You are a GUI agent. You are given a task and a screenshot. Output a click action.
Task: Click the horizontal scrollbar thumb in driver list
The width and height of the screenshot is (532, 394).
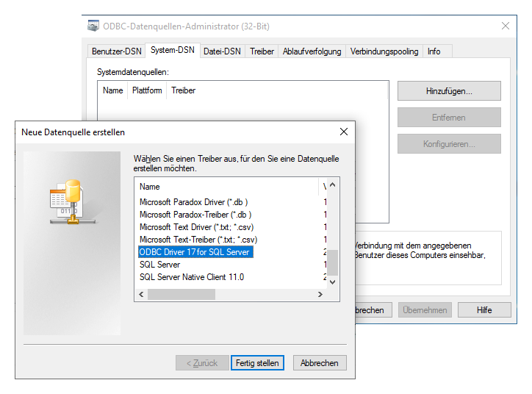click(x=181, y=295)
